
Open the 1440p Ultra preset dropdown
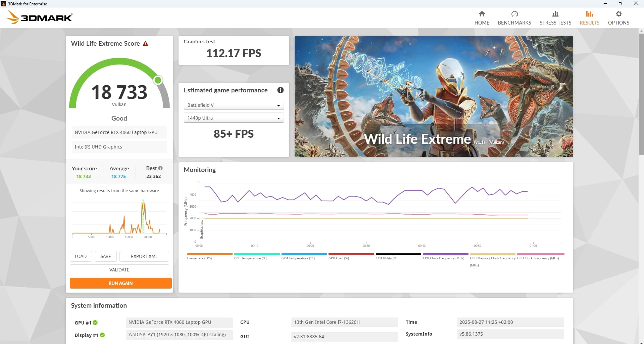click(234, 118)
